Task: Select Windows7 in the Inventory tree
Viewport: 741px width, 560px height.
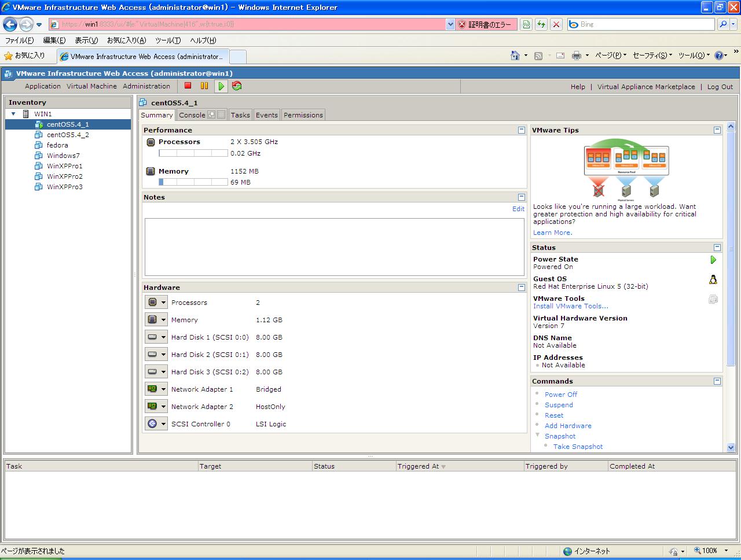Action: tap(63, 156)
